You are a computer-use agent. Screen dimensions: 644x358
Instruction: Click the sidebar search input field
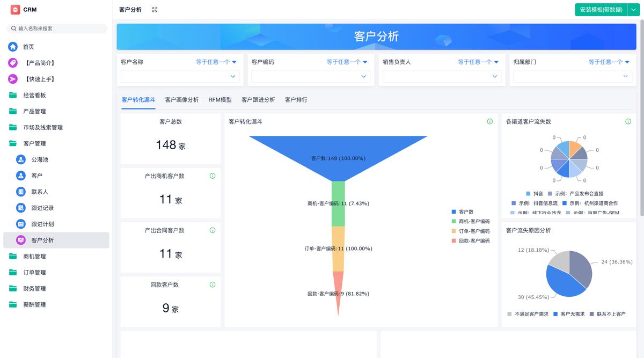coord(56,28)
